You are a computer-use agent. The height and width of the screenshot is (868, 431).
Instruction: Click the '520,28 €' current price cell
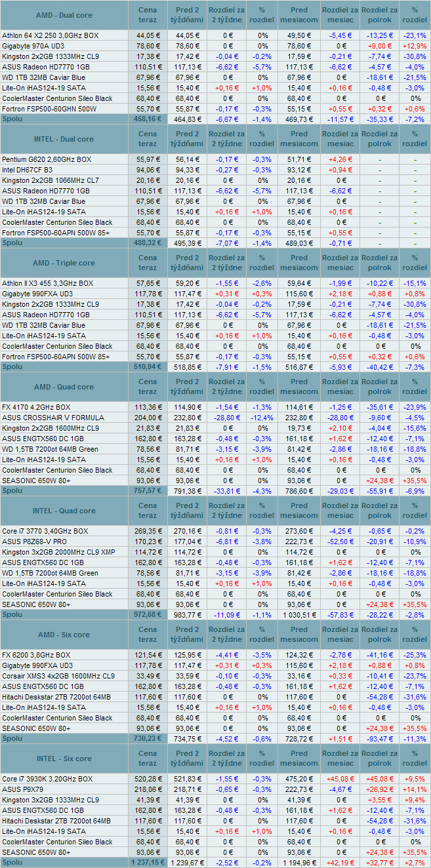coord(148,779)
